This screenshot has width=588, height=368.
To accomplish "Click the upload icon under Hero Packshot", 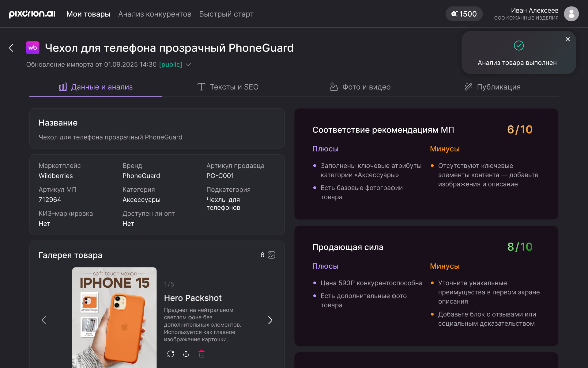I will click(x=186, y=354).
